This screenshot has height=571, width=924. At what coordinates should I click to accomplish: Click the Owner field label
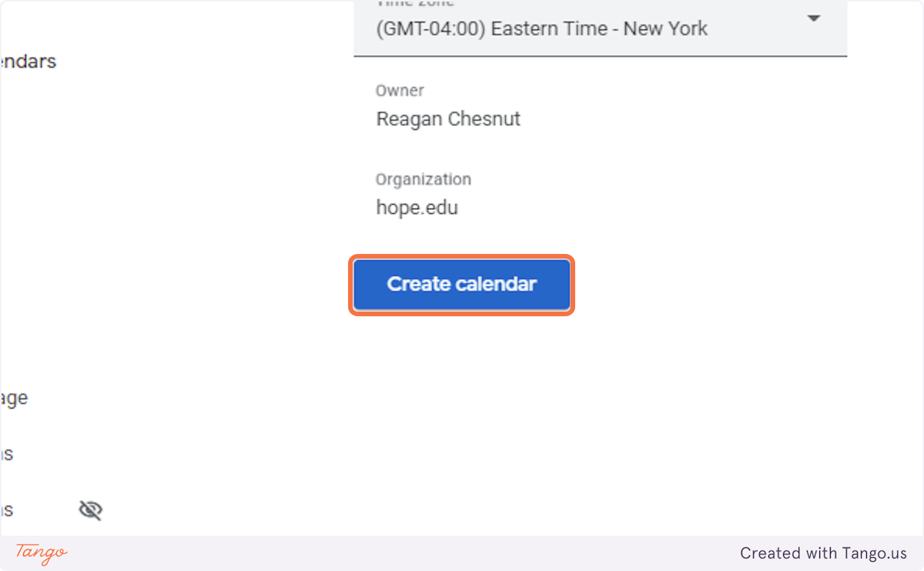[x=400, y=91]
